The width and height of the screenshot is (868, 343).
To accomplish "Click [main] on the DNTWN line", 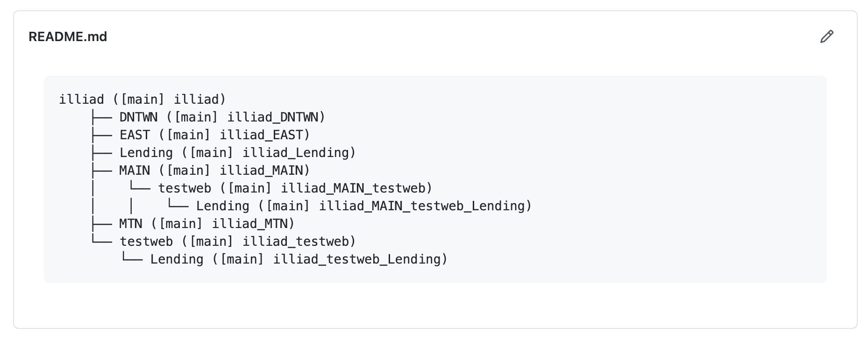I will (x=196, y=117).
